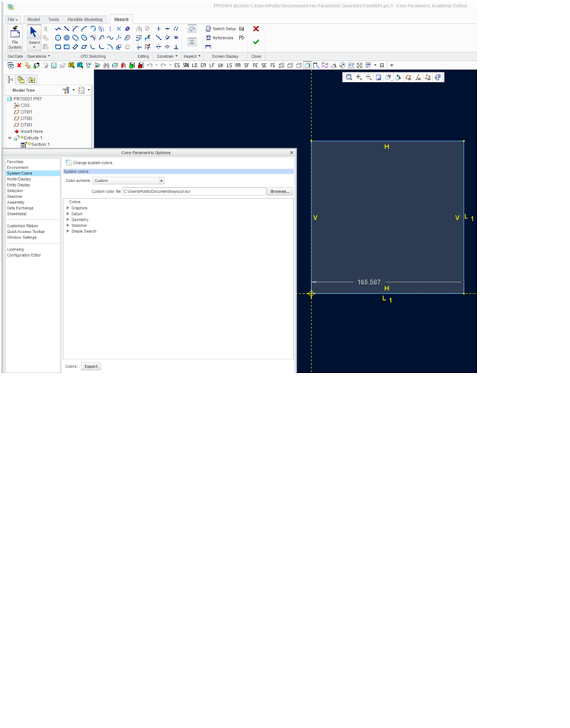
Task: Select the circle sketching tool
Action: (x=58, y=37)
